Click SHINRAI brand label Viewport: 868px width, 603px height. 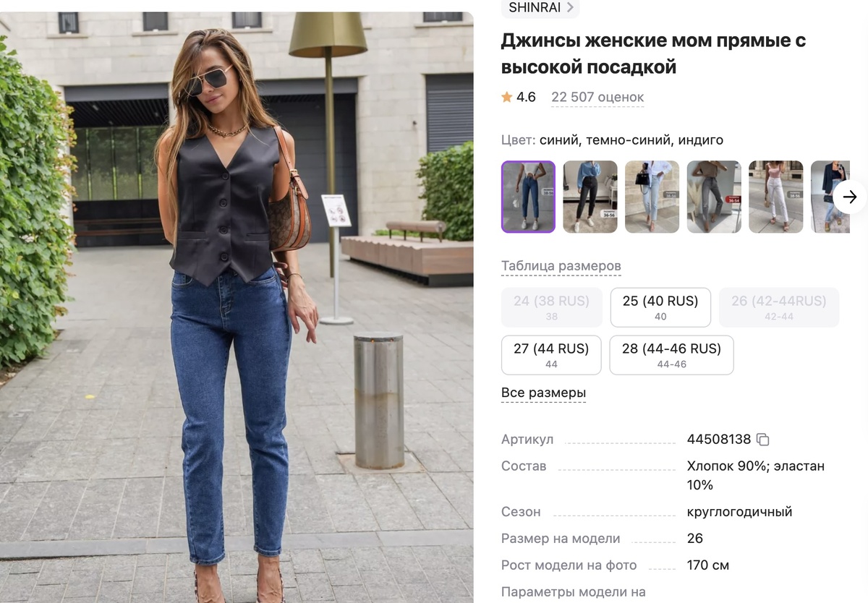click(535, 7)
